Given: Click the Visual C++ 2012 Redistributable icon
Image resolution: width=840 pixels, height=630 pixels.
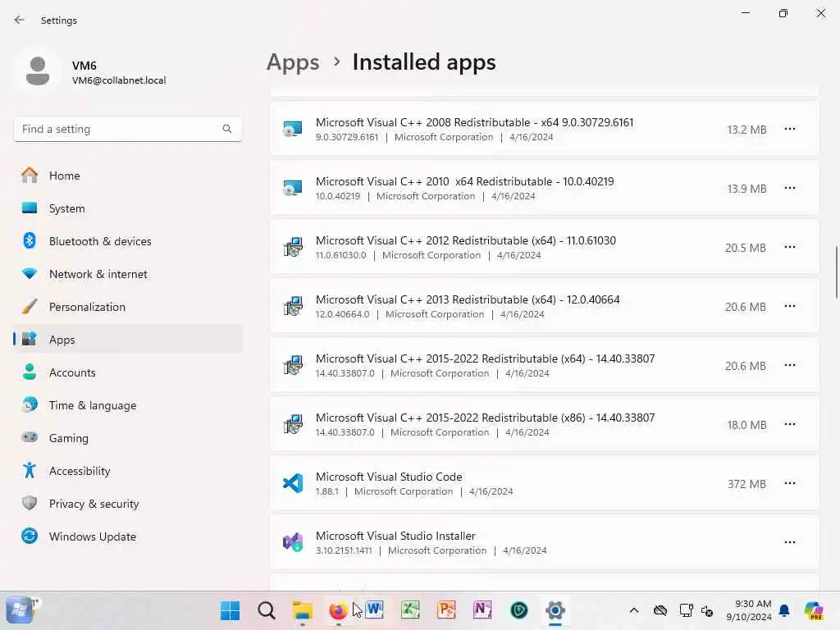Looking at the screenshot, I should coord(293,247).
